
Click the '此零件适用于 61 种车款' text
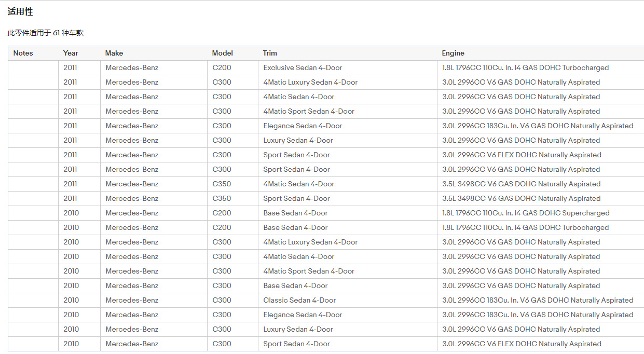[x=46, y=33]
